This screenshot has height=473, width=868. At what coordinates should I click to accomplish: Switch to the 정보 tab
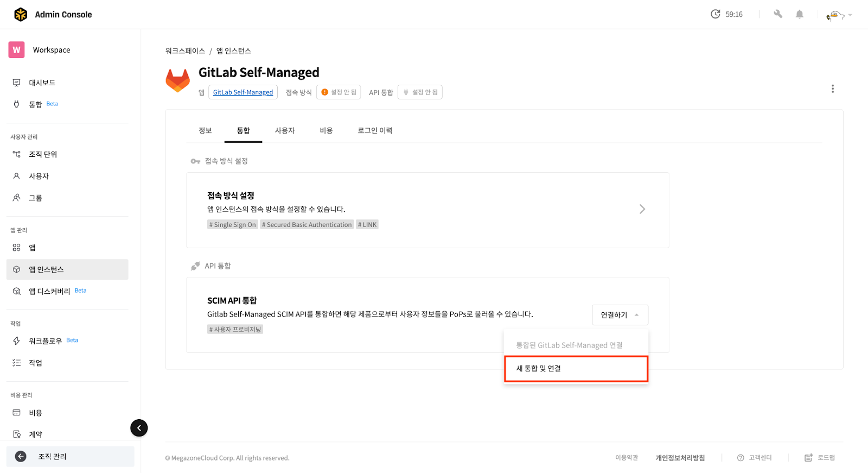[205, 130]
